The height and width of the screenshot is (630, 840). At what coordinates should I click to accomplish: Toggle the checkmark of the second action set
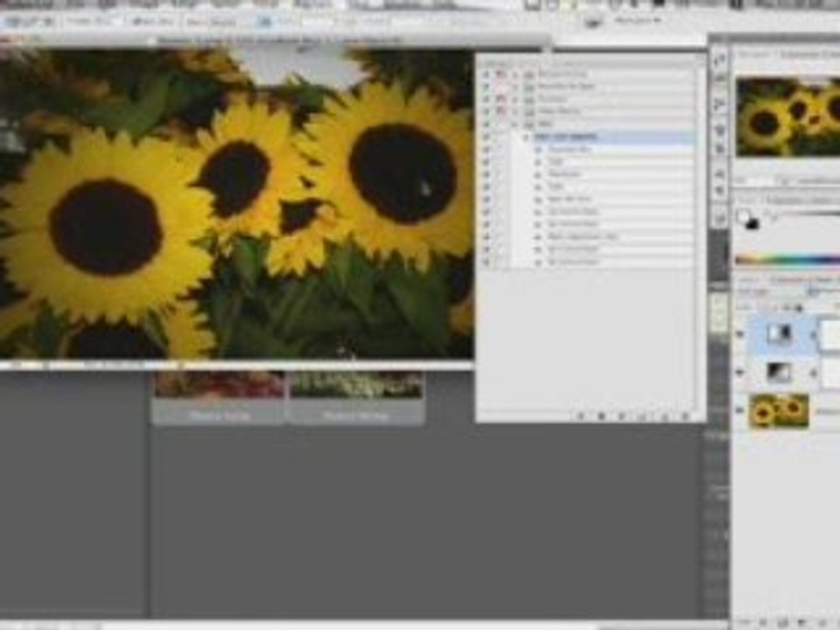pos(487,87)
